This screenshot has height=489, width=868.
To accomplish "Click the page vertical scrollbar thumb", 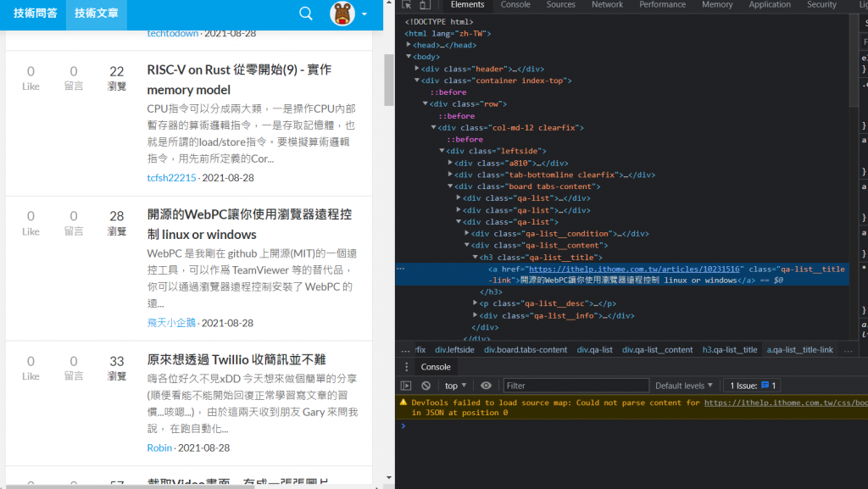I will 388,81.
